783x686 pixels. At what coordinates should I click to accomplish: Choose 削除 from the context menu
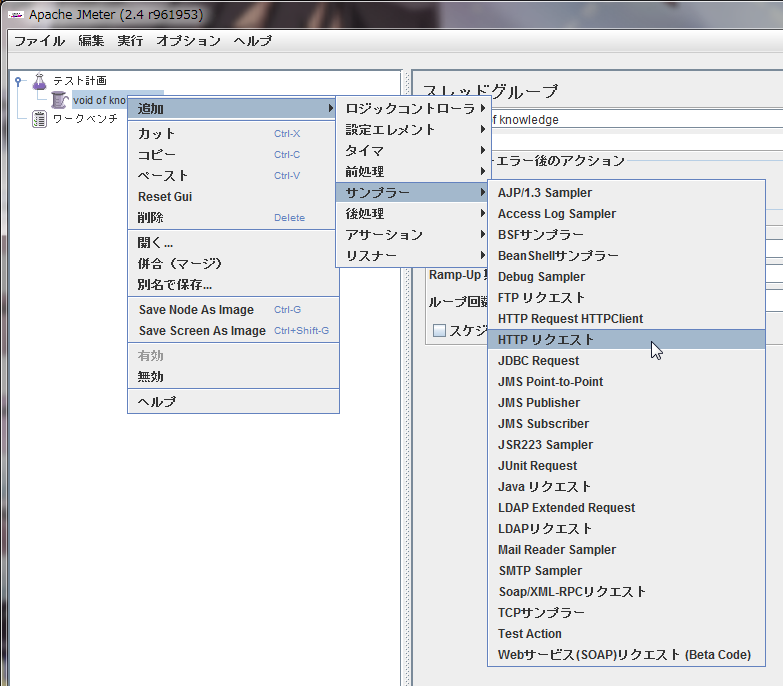point(233,218)
